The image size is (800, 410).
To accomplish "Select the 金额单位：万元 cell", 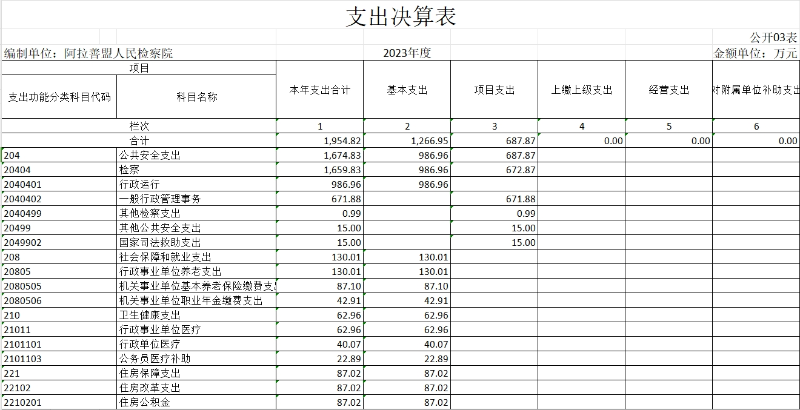I will [x=755, y=53].
